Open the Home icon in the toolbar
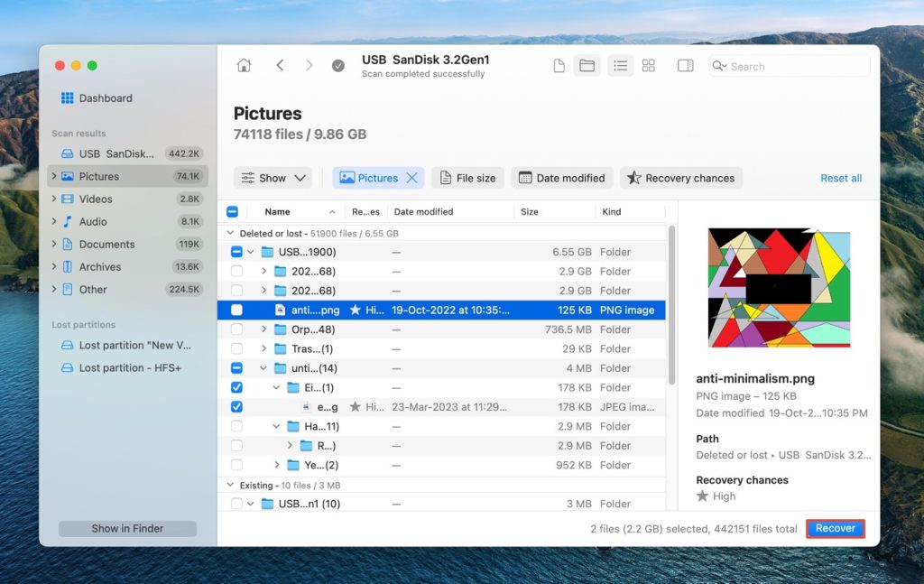This screenshot has width=924, height=584. tap(244, 65)
